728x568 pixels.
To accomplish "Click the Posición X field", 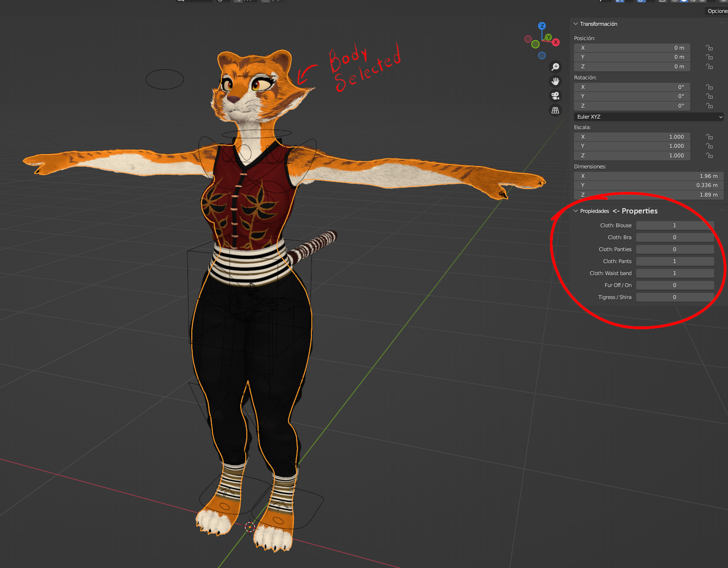I will point(632,48).
